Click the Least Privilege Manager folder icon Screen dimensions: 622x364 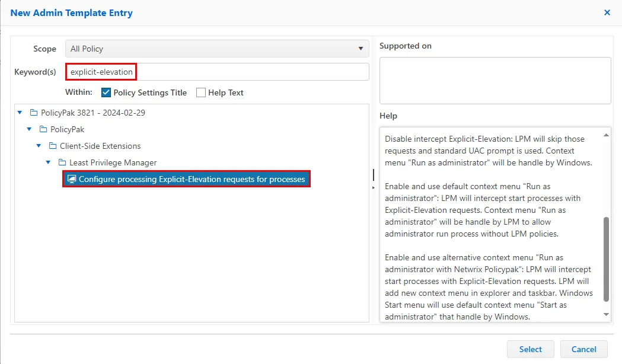(62, 162)
